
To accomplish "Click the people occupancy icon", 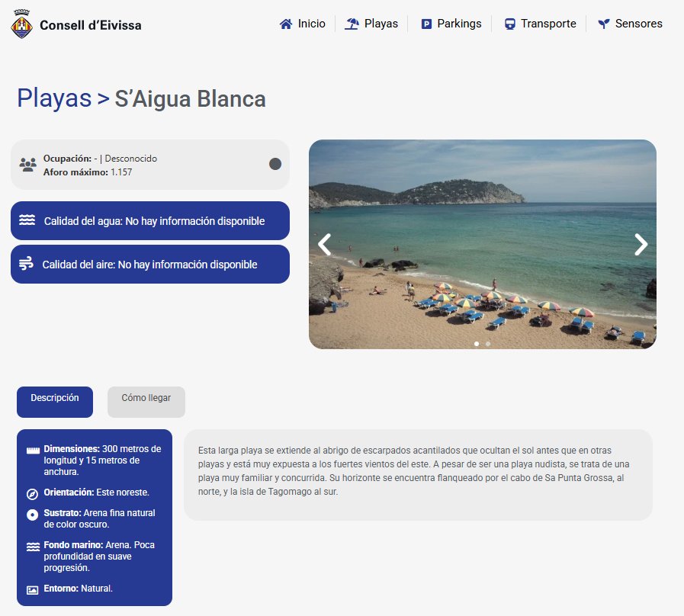I will (28, 165).
